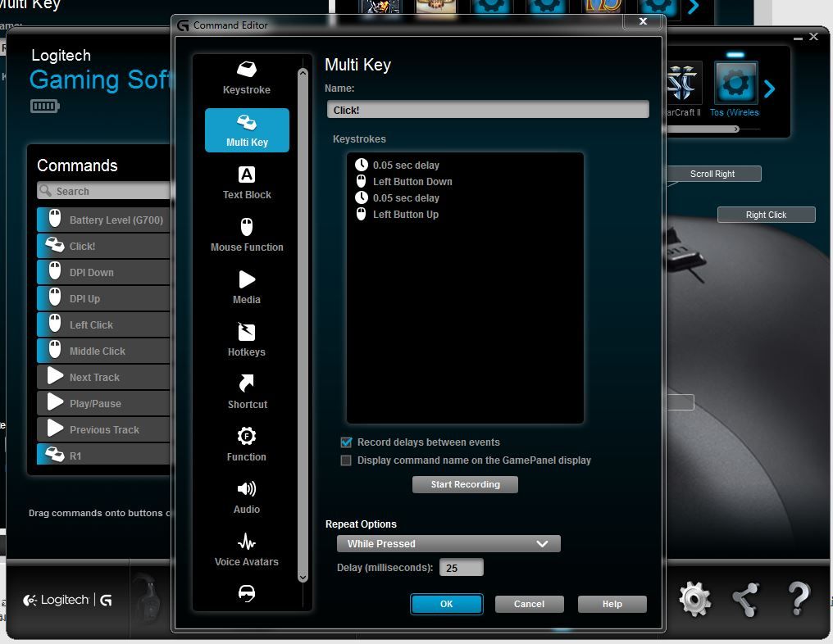Cancel the Command Editor dialog
The image size is (833, 644).
point(529,604)
